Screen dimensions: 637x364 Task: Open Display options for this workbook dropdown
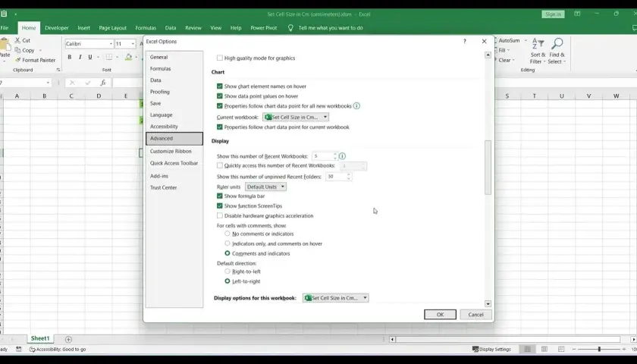click(335, 298)
